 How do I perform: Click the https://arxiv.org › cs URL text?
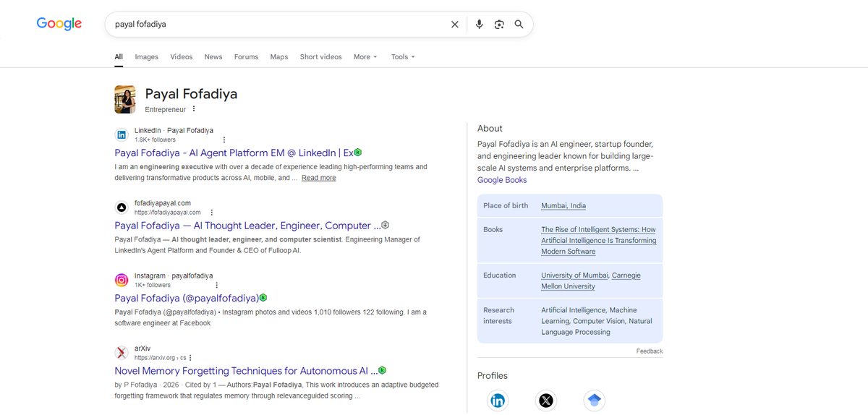[160, 357]
